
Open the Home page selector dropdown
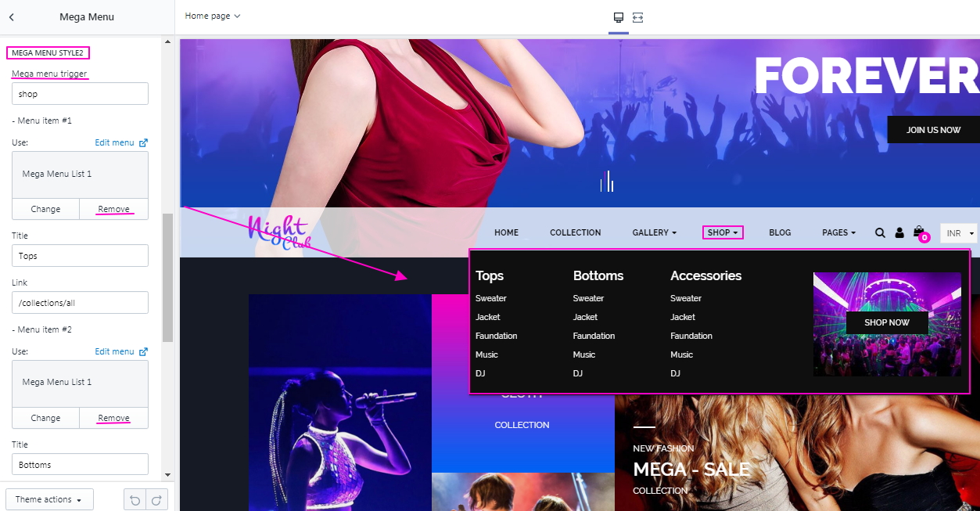(213, 16)
